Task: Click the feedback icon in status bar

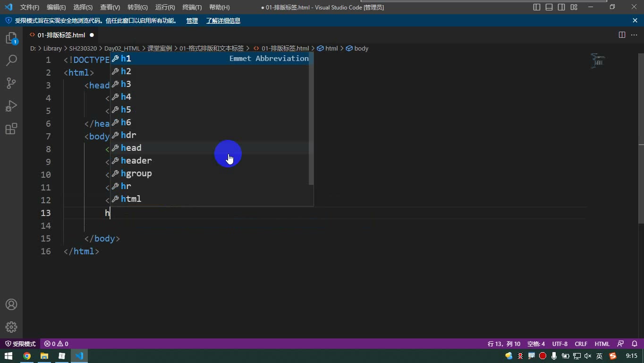Action: tap(620, 344)
